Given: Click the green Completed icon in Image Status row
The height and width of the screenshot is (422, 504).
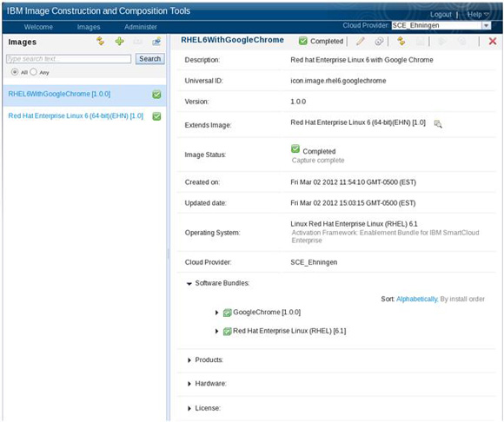Looking at the screenshot, I should click(295, 149).
